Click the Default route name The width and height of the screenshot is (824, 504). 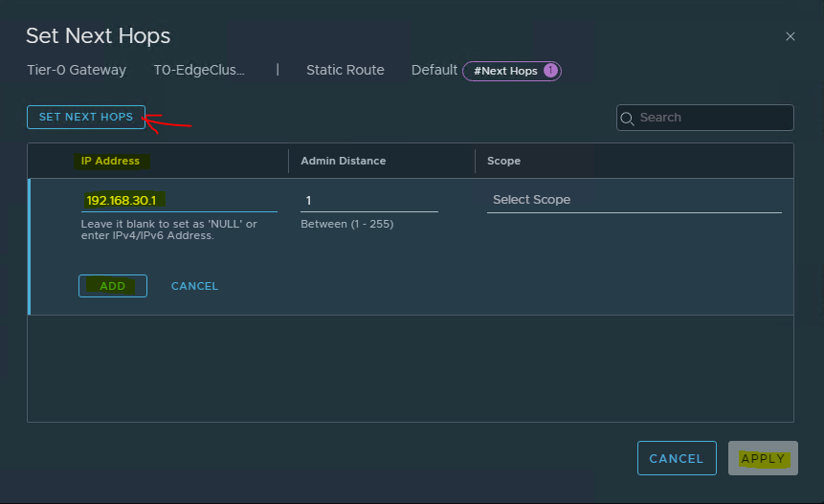(434, 70)
